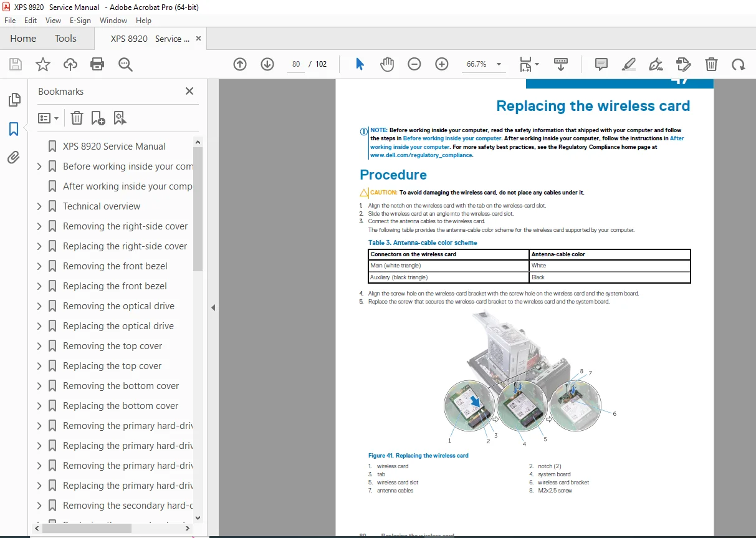Open the Attachments paperclip panel

tap(14, 158)
